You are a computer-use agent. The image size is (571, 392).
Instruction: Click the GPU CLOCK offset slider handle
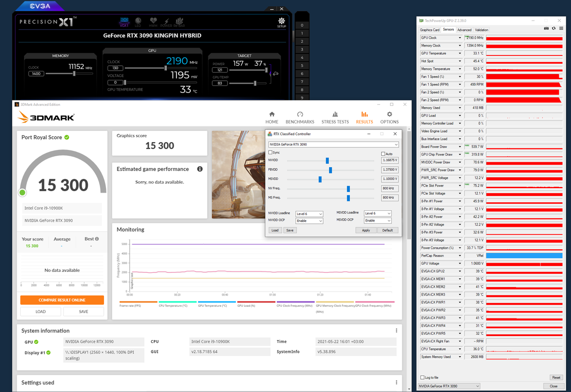[x=166, y=68]
